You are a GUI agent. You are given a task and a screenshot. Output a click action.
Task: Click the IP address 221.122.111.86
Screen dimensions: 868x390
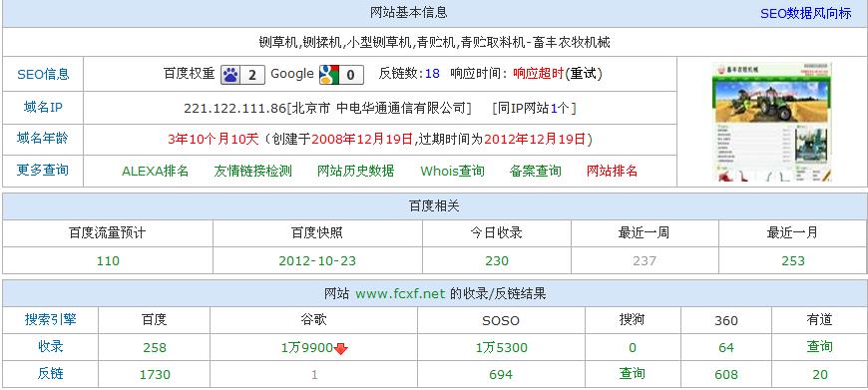click(x=234, y=108)
